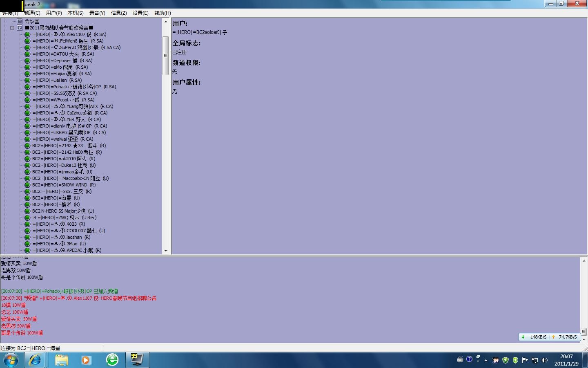The width and height of the screenshot is (588, 368).
Task: Click green status light of WFcool.小威
Action: [x=27, y=100]
